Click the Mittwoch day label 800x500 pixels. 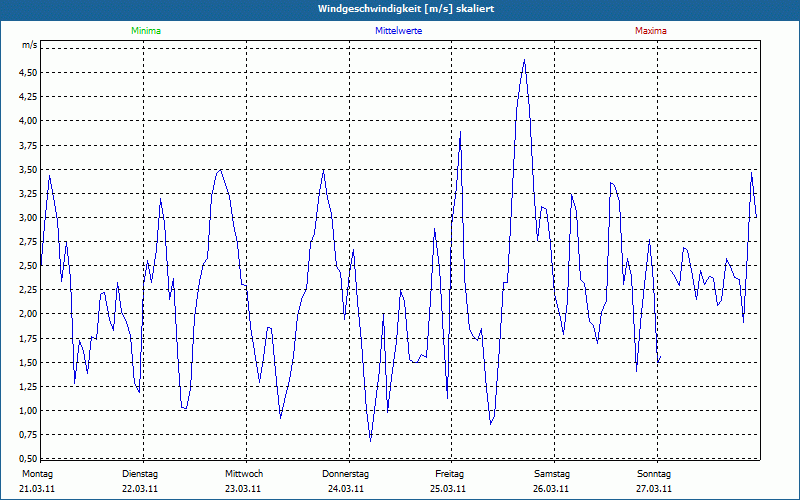(x=244, y=474)
